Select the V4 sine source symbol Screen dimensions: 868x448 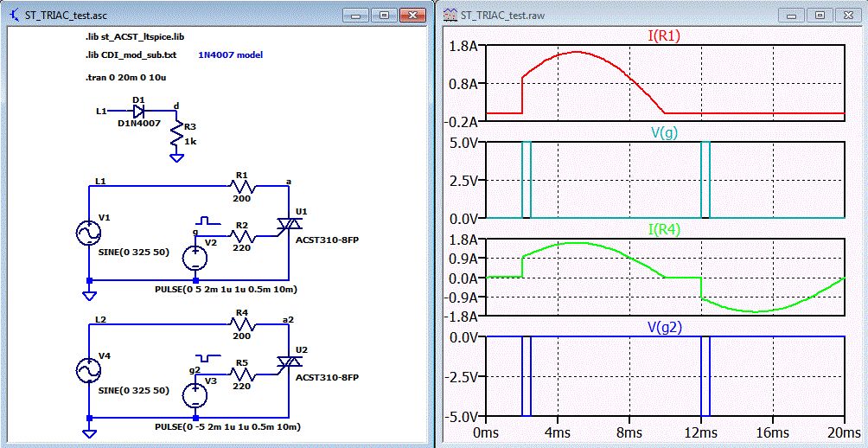point(89,370)
